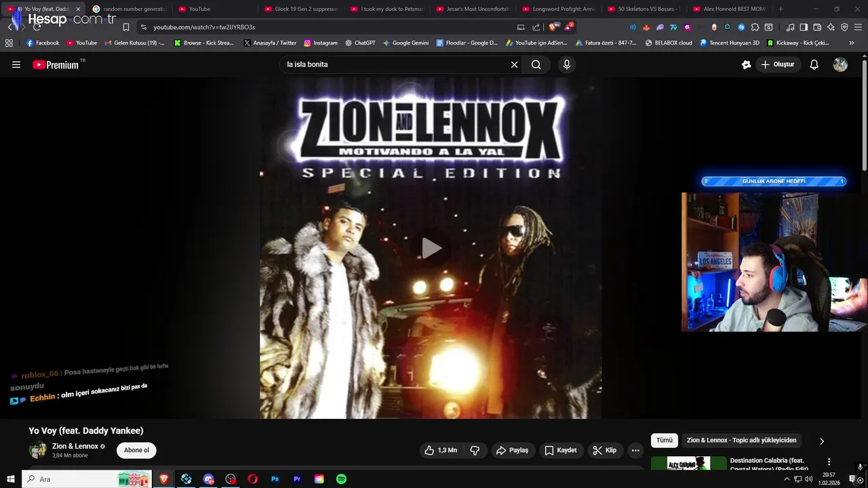Close the Yo Voy browser tab

(78, 9)
